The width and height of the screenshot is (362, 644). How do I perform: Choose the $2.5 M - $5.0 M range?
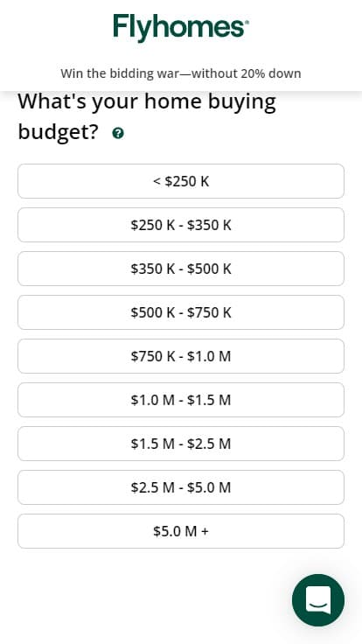pyautogui.click(x=181, y=487)
